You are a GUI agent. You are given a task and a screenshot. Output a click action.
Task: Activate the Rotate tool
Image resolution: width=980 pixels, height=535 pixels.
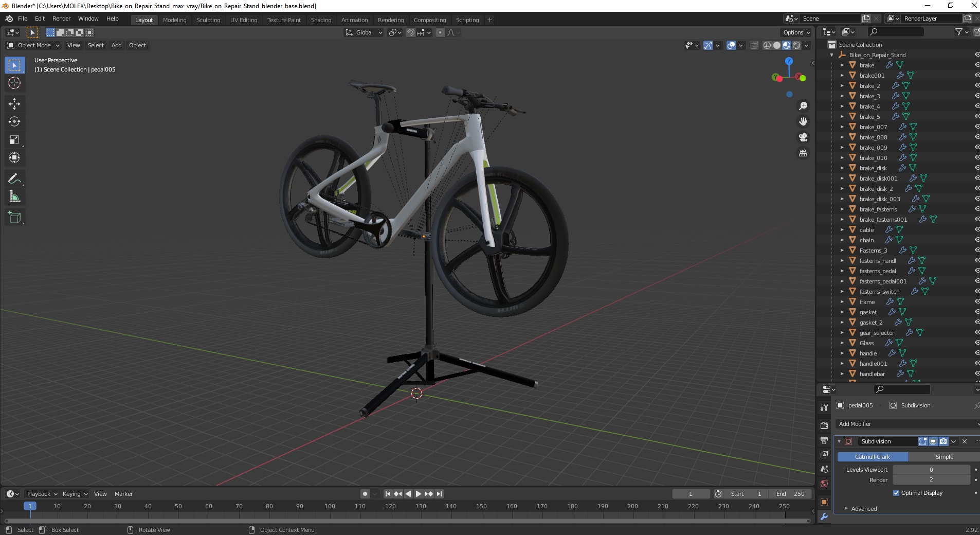[14, 122]
